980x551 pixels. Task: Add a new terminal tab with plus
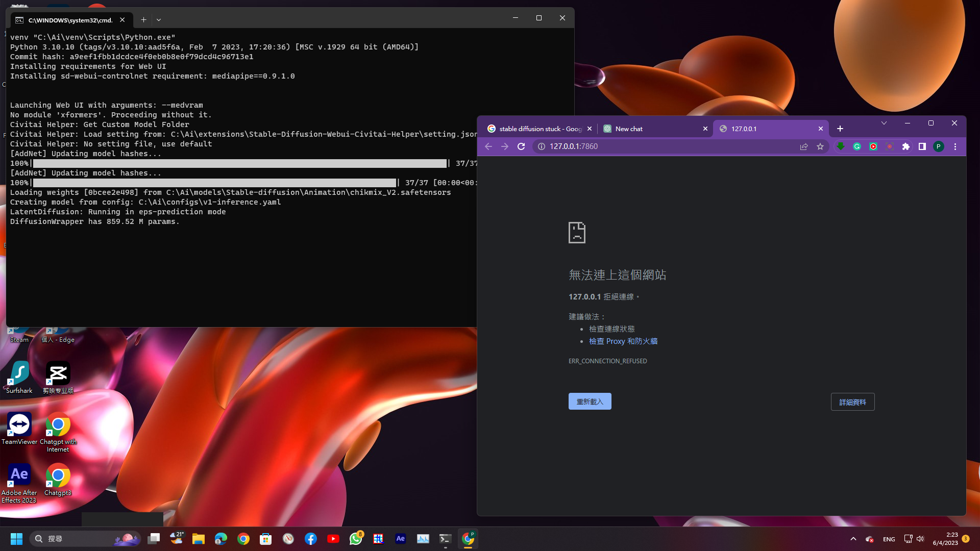(x=143, y=20)
